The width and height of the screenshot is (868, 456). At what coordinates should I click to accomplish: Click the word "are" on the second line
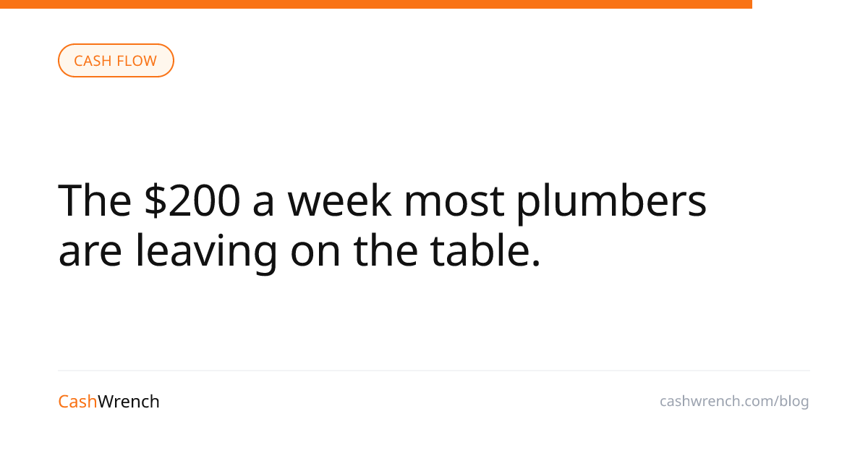90,251
